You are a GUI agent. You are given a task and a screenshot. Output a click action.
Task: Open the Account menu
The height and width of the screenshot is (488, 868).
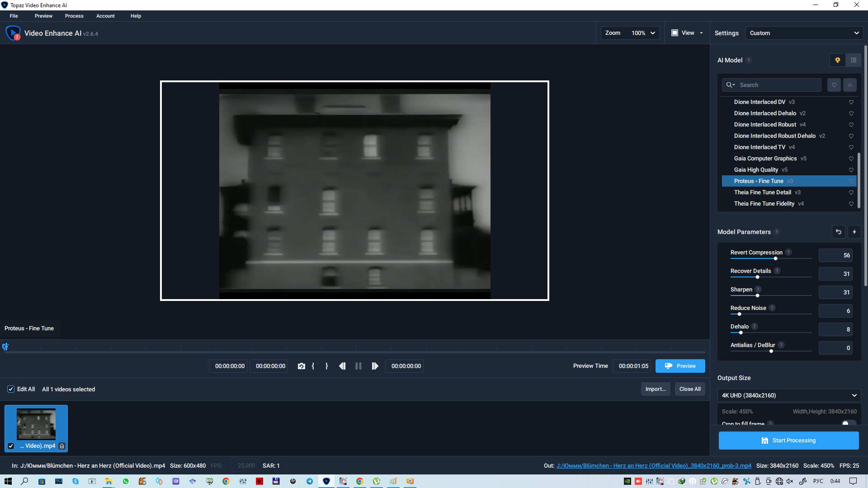click(x=105, y=16)
